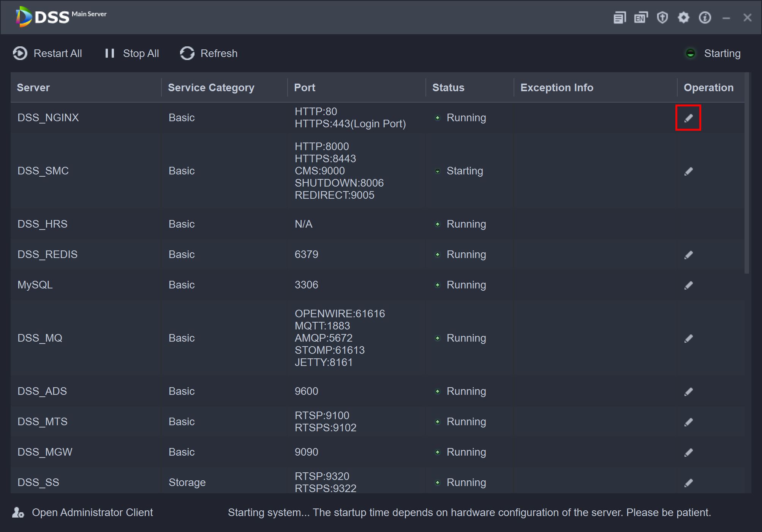Click the vertical scrollbar of server table
Image resolution: width=762 pixels, height=532 pixels.
pos(747,173)
